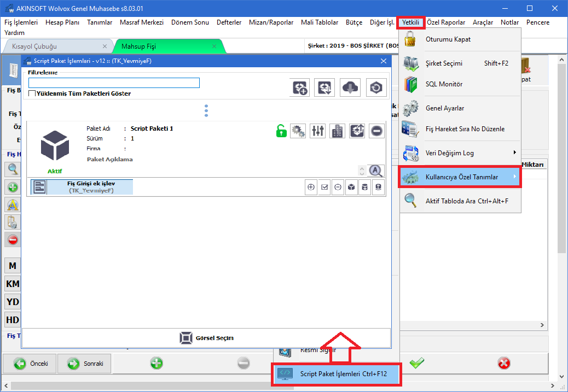568x392 pixels.
Task: Open the Mizan/Raporlar menu
Action: pos(271,22)
